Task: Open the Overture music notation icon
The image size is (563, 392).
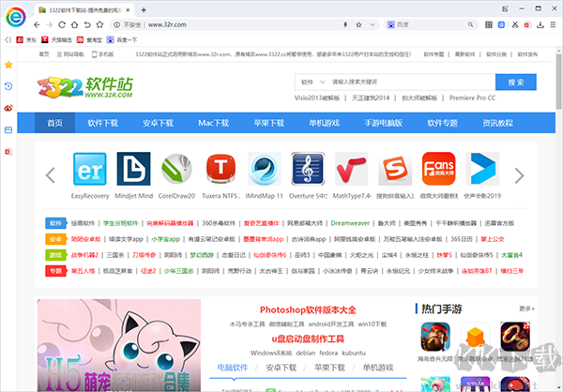Action: point(308,169)
